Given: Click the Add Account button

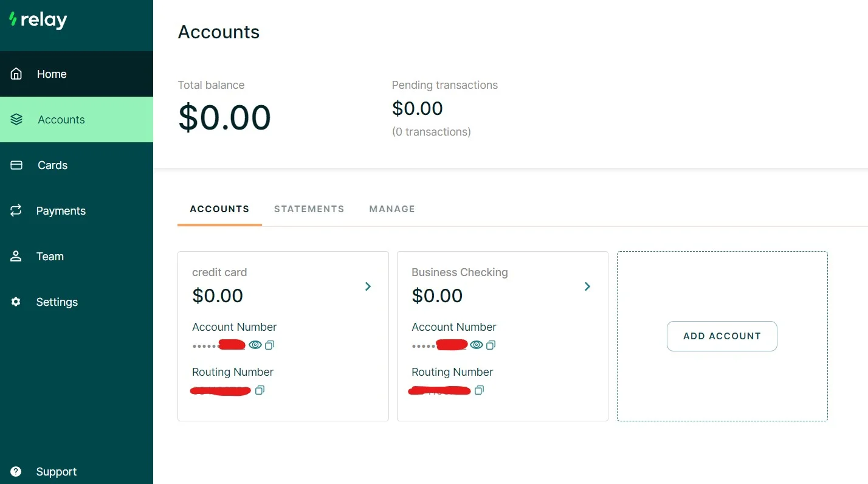Looking at the screenshot, I should [722, 336].
